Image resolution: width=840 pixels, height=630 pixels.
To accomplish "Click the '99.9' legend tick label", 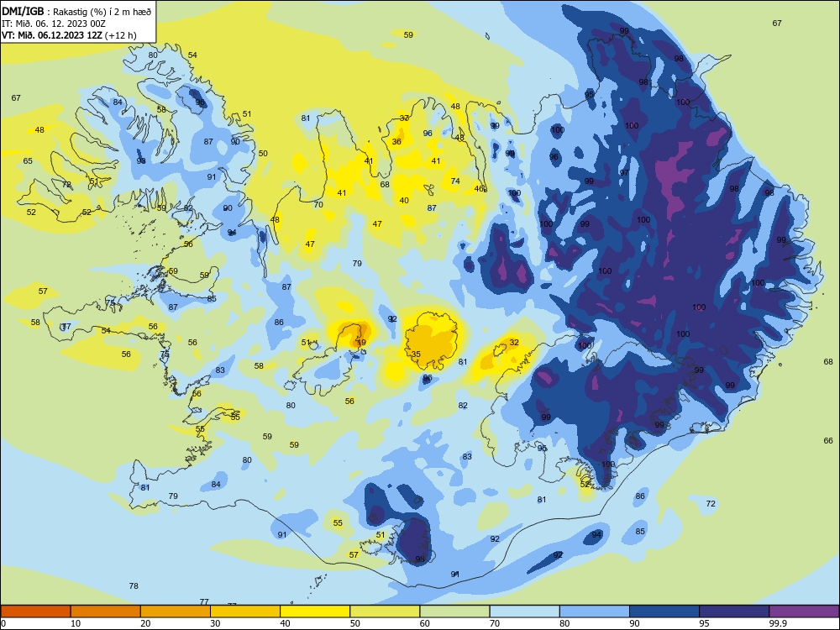I will (x=777, y=623).
